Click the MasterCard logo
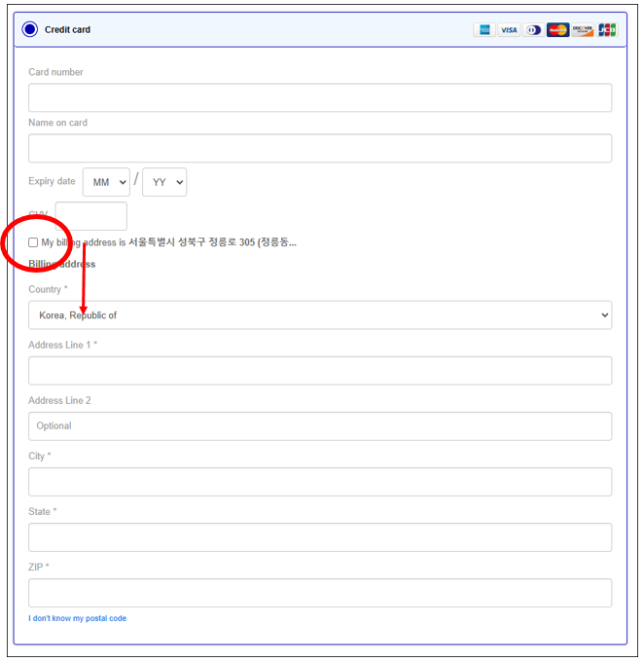644x662 pixels. 557,30
